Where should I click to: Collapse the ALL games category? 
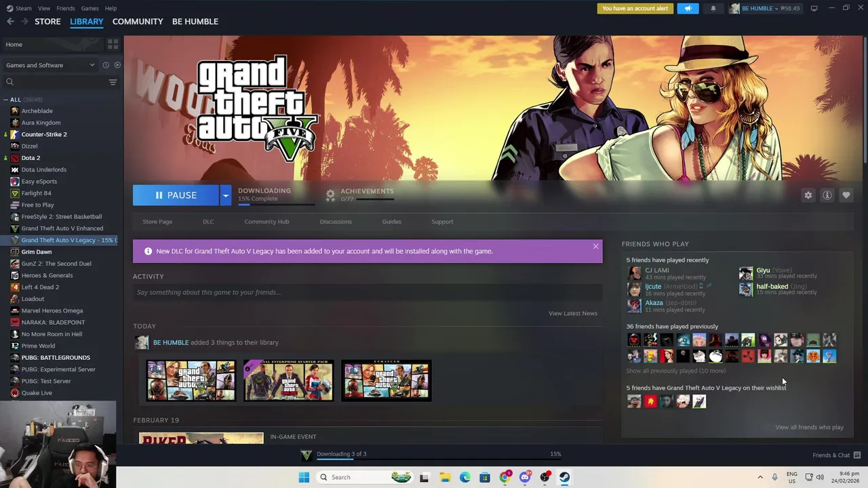[5, 100]
